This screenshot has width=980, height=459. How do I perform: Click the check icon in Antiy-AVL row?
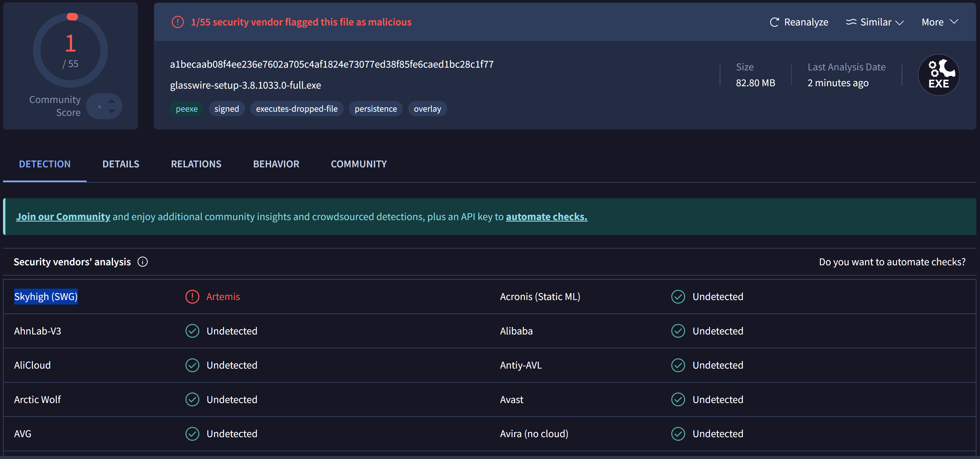tap(678, 365)
